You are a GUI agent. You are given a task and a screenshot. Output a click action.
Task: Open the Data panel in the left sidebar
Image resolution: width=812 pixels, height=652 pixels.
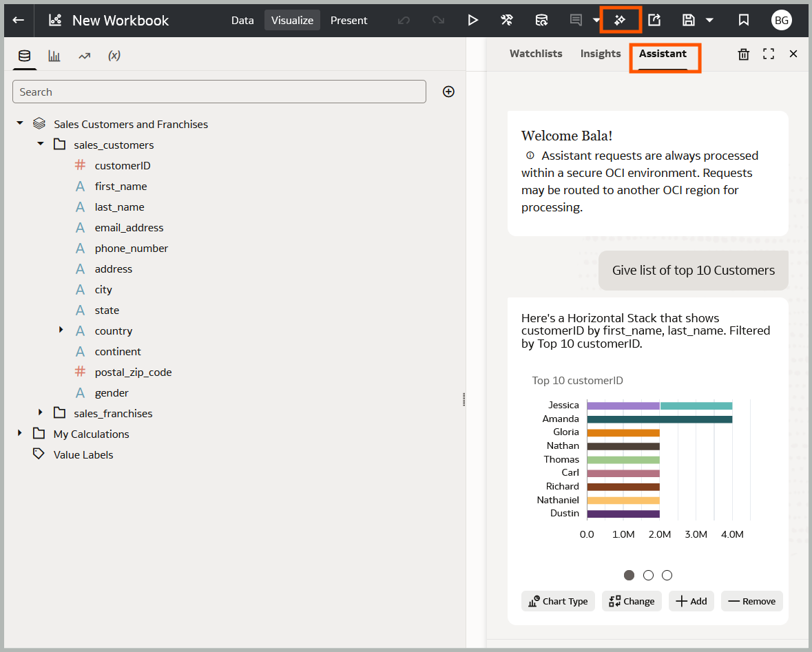[24, 55]
